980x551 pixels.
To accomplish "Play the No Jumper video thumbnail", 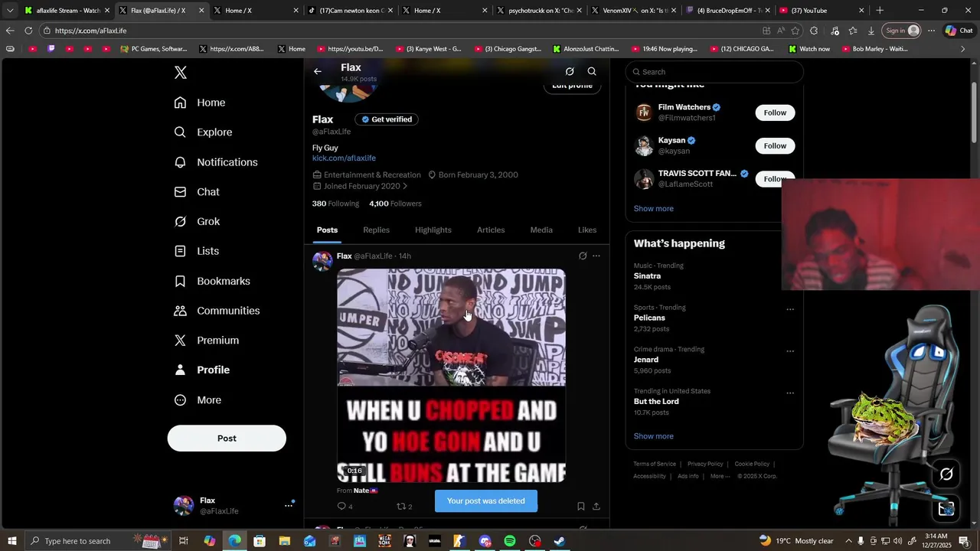I will pos(451,376).
